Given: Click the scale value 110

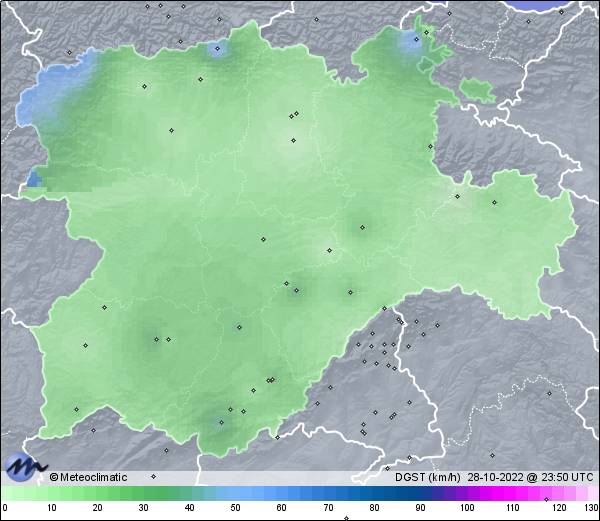Looking at the screenshot, I should click(x=513, y=508).
